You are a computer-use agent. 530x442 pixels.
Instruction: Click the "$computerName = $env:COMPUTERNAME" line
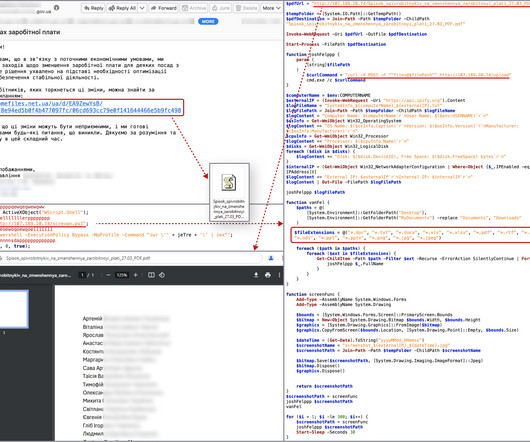(328, 95)
